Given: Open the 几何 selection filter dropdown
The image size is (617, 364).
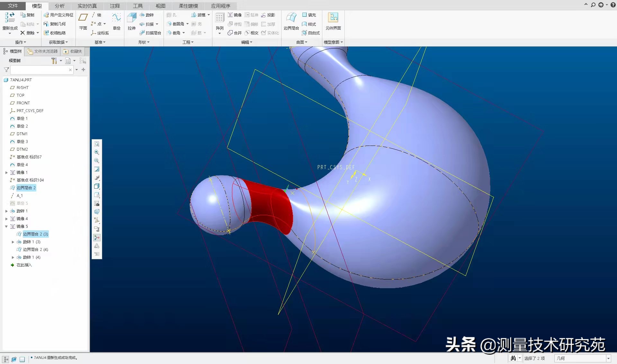Looking at the screenshot, I should point(609,358).
